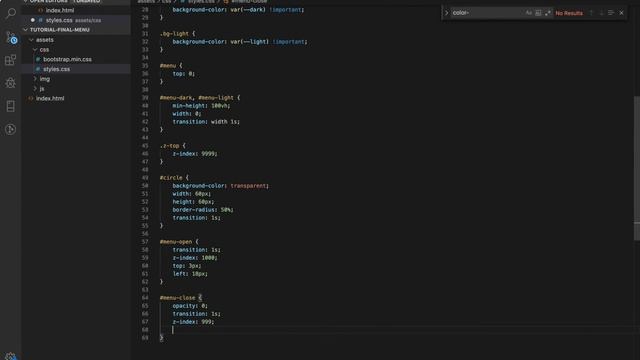Click the .z-top selector on line 45
This screenshot has height=360, width=640.
click(169, 146)
